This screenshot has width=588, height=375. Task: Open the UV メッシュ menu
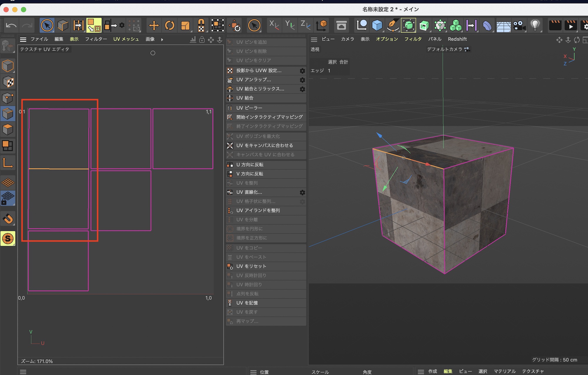(x=126, y=39)
